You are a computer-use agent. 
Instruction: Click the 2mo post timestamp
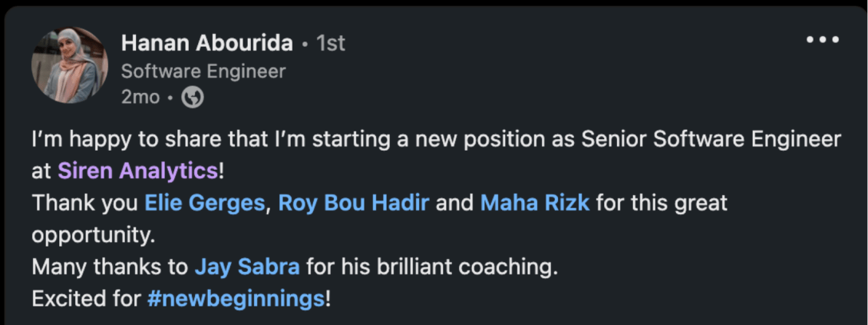(x=140, y=98)
